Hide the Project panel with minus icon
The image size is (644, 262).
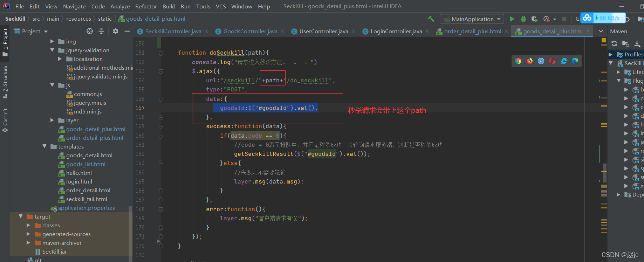click(x=127, y=31)
